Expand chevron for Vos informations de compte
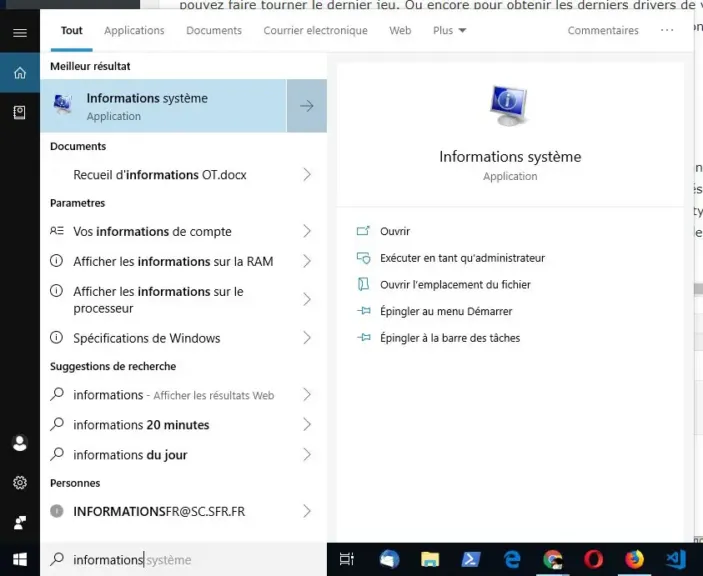703x576 pixels. point(307,231)
